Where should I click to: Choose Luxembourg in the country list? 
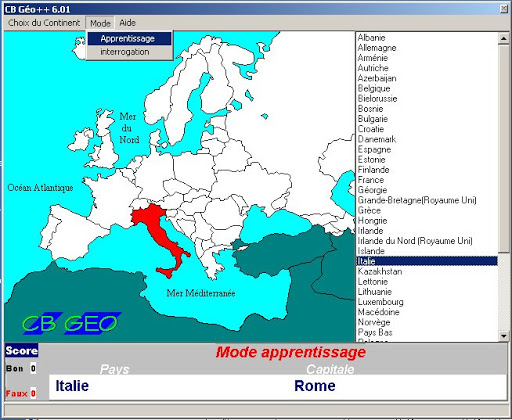[x=380, y=302]
